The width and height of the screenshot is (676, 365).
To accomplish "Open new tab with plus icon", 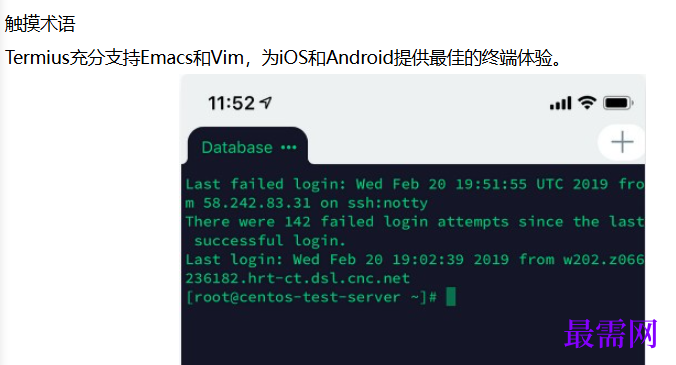I will coord(622,142).
